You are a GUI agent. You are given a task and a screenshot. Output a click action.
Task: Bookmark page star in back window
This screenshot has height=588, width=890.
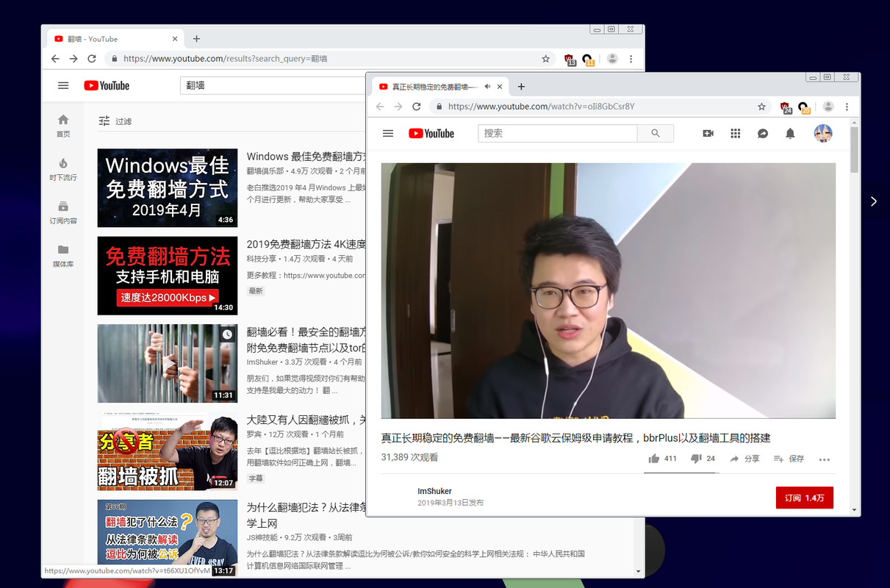tap(545, 59)
